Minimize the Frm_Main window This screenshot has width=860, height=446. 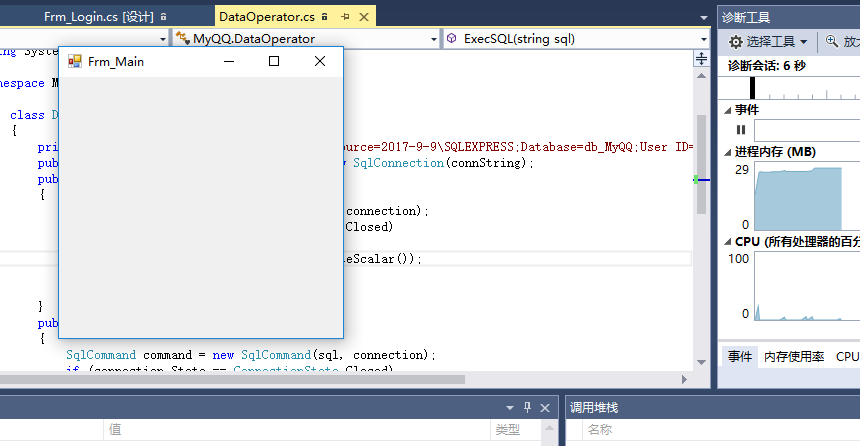coord(229,61)
